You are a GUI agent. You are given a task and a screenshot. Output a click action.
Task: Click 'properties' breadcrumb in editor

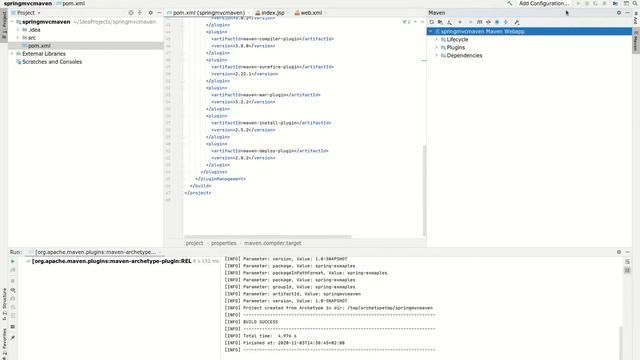(x=224, y=243)
